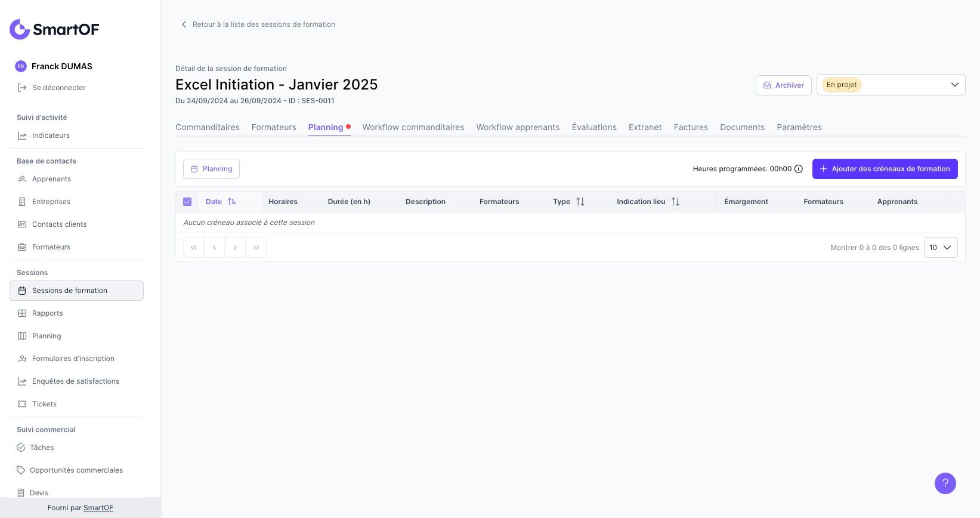The image size is (980, 518).
Task: Open Enquêtes de satisfactions in the sidebar
Action: click(76, 381)
